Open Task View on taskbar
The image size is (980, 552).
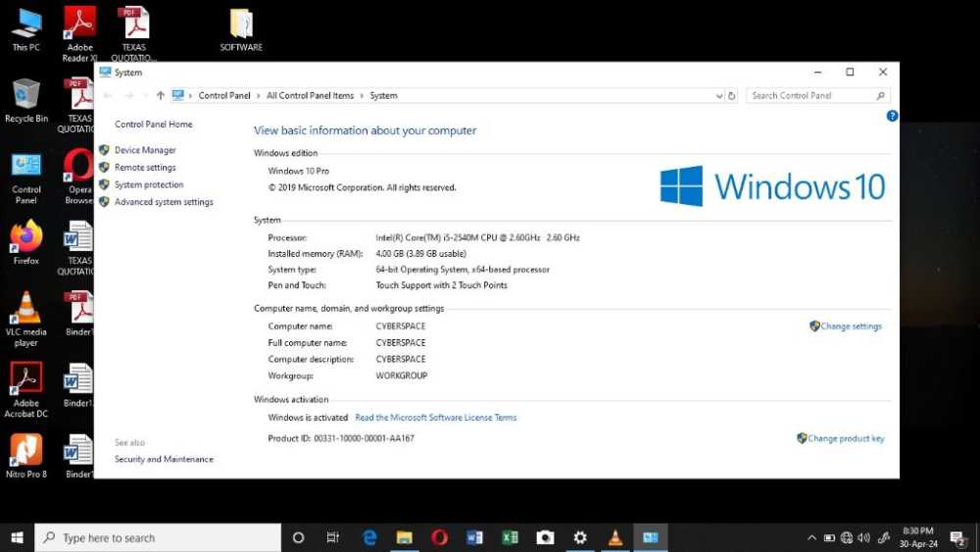332,537
